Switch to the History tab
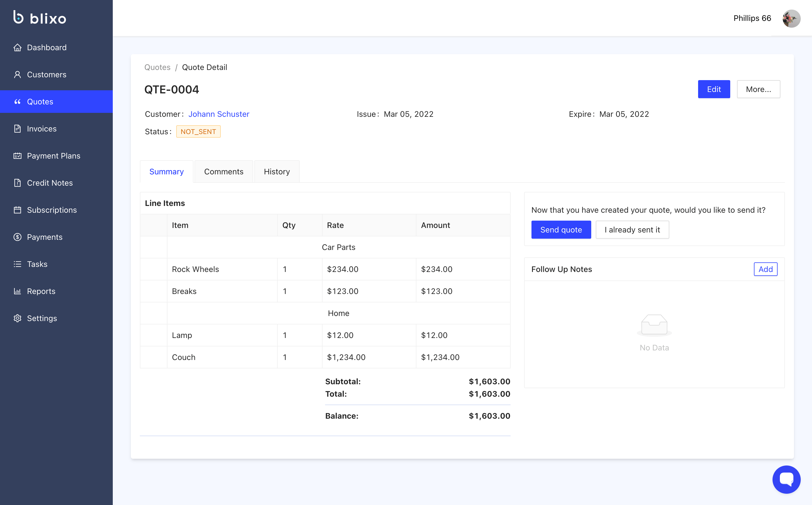Image resolution: width=812 pixels, height=505 pixels. pos(277,172)
